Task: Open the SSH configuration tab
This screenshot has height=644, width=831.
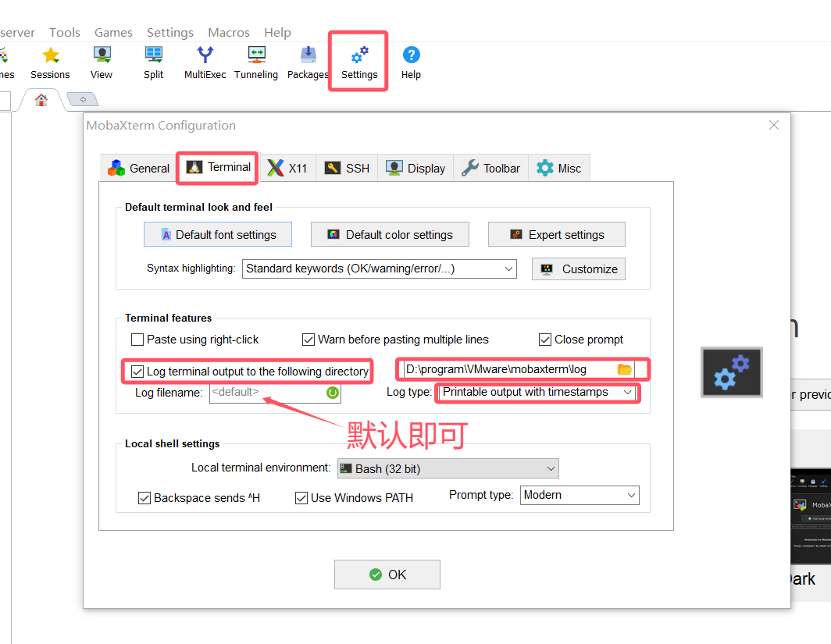Action: coord(347,169)
